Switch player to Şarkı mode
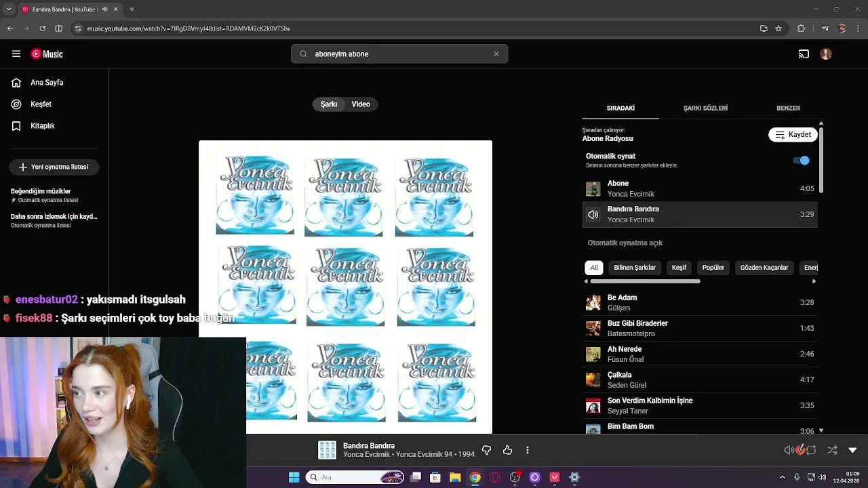The width and height of the screenshot is (868, 488). tap(329, 104)
